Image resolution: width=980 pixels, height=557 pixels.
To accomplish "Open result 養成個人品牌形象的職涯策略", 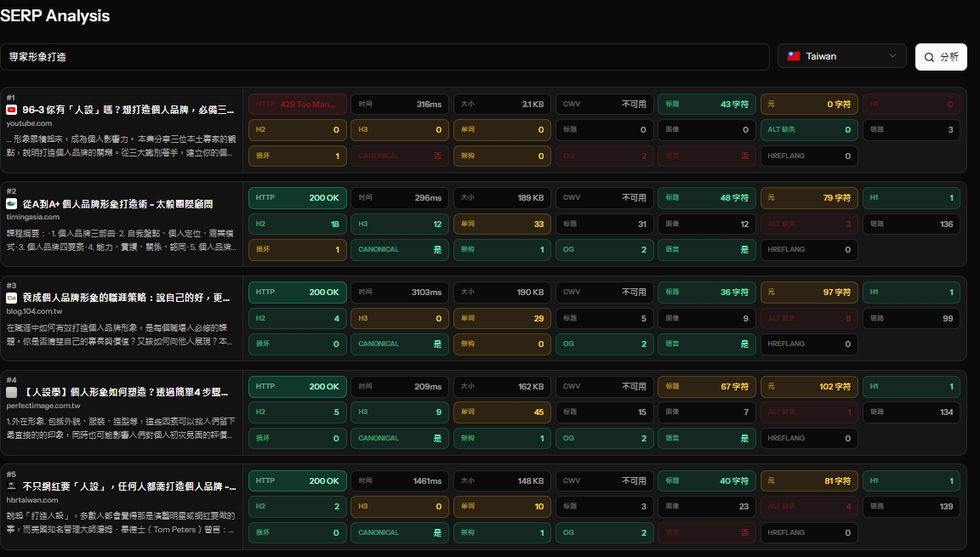I will [x=126, y=298].
